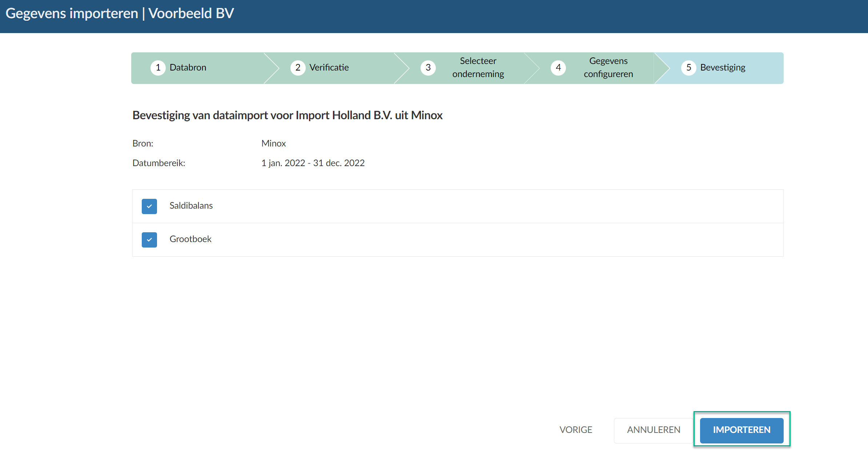Click the Bron: label
The image size is (868, 450).
[x=143, y=144]
